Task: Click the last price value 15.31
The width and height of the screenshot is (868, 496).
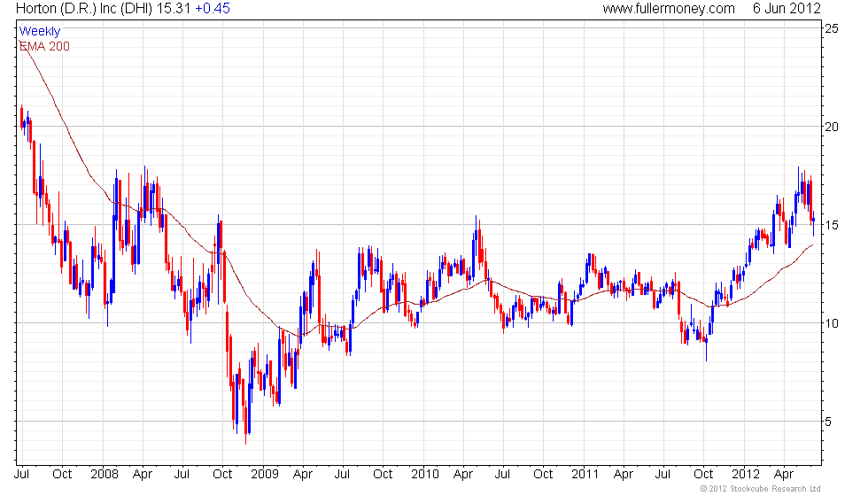Action: 174,8
